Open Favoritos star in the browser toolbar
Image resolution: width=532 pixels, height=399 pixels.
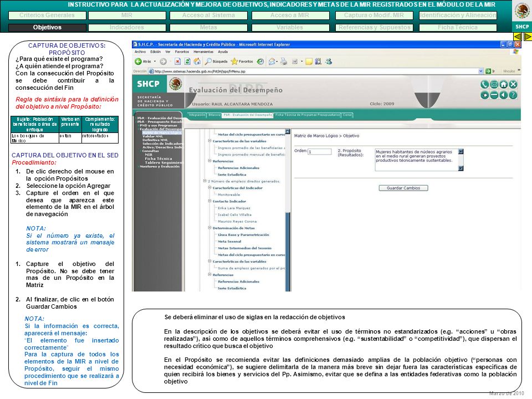point(242,62)
